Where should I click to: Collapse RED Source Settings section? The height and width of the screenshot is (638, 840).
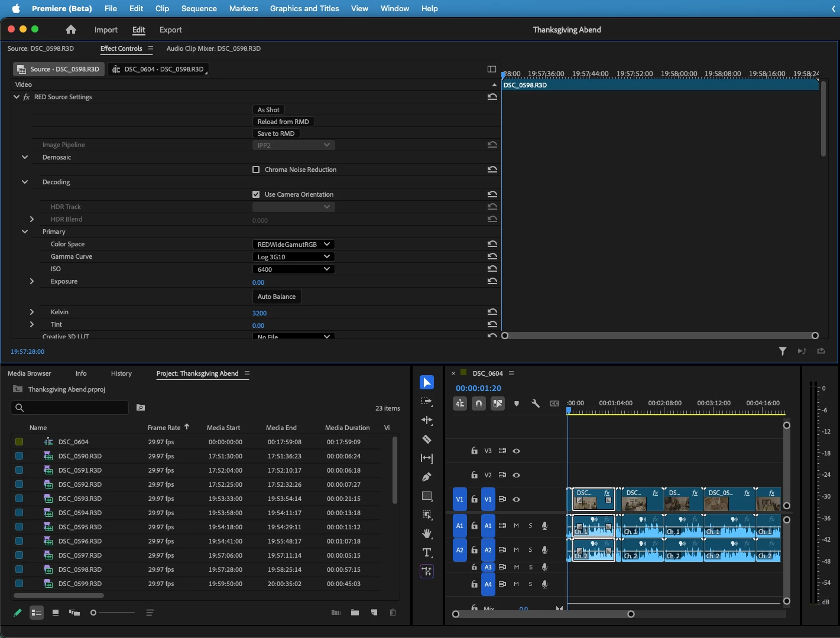(17, 97)
